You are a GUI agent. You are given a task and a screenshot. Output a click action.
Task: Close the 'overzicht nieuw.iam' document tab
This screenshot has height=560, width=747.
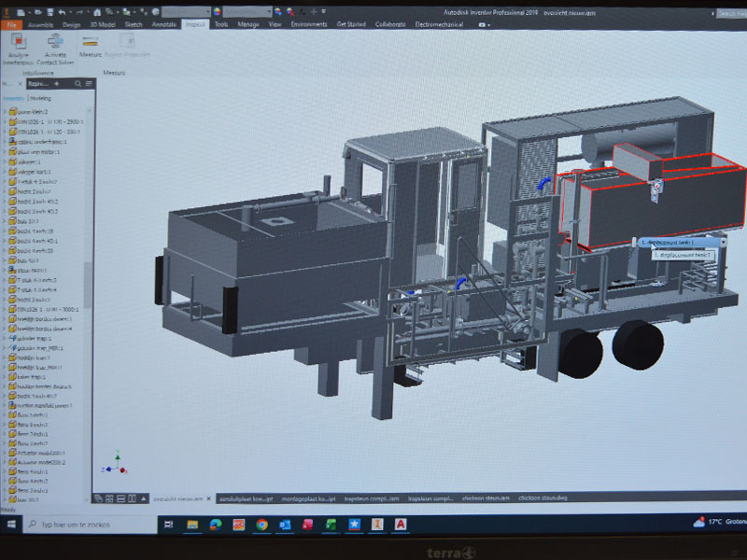pos(208,498)
